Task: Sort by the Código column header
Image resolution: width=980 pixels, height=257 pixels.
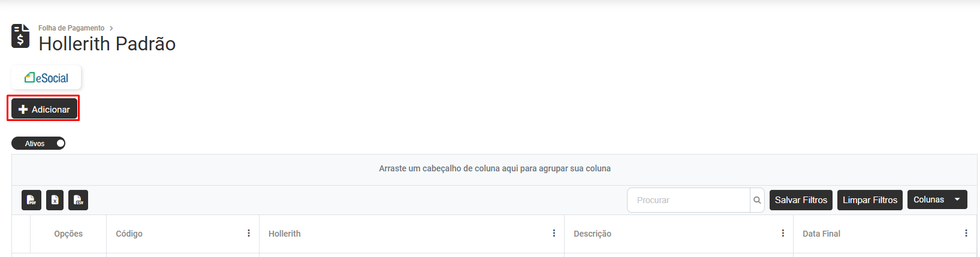Action: click(129, 234)
